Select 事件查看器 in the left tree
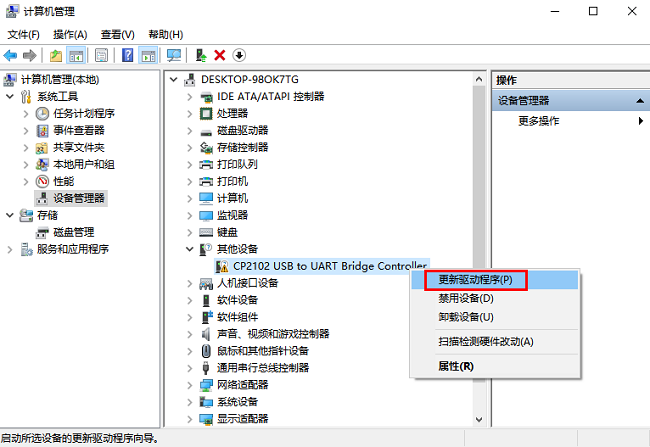 (78, 130)
